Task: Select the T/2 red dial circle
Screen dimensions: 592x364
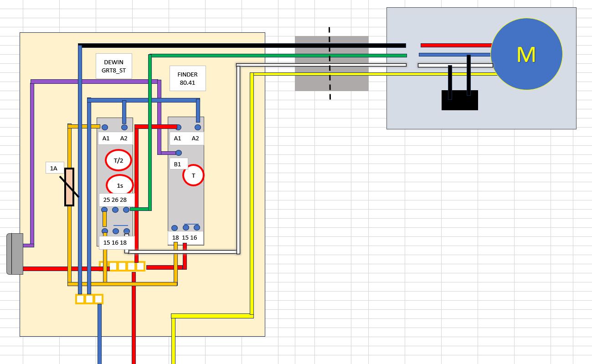Action: [x=118, y=160]
